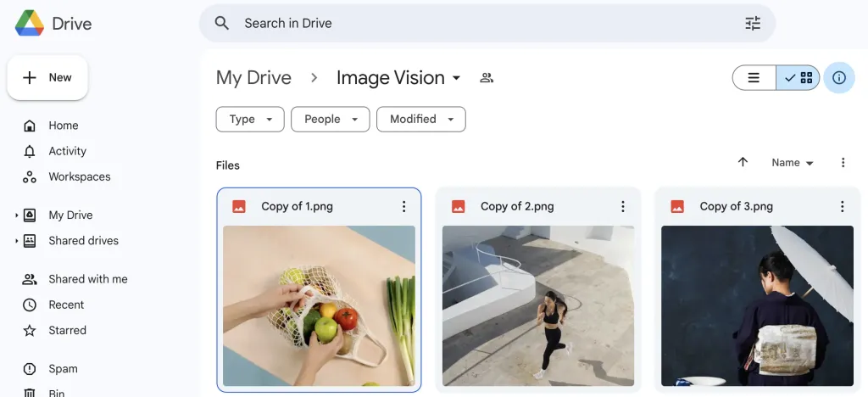
Task: Open the Starred section
Action: [67, 331]
